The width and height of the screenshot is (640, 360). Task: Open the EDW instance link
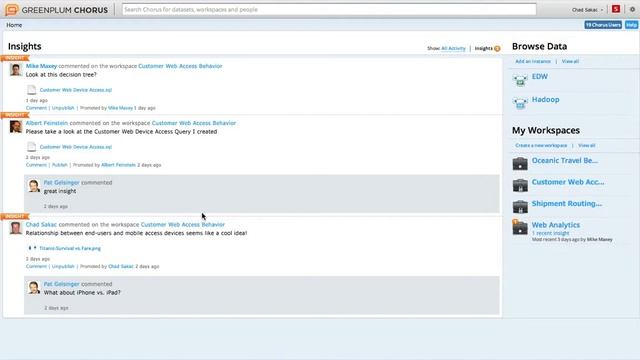tap(540, 76)
